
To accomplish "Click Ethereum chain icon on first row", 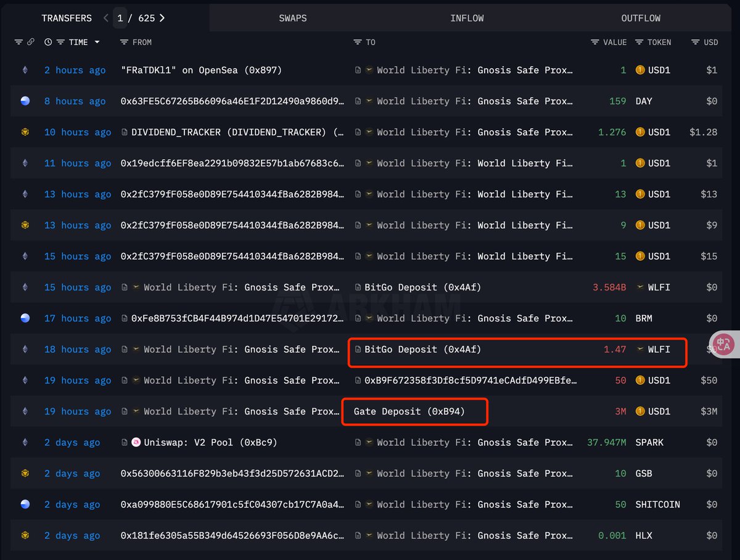I will click(x=25, y=70).
